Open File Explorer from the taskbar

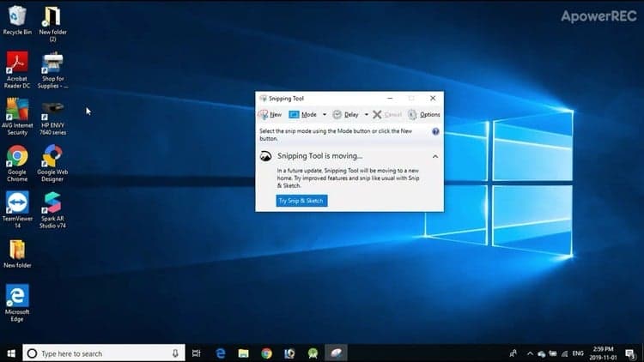(x=244, y=353)
